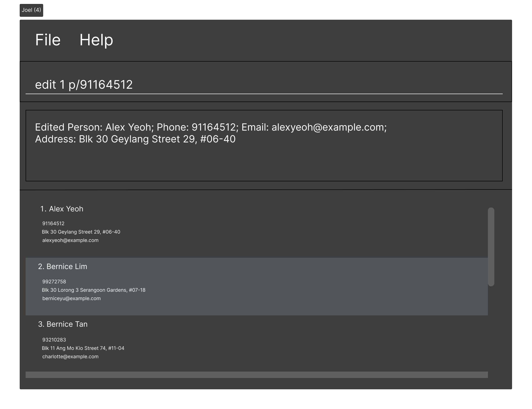
Task: Click phone number 91164512 in contact list
Action: 53,223
